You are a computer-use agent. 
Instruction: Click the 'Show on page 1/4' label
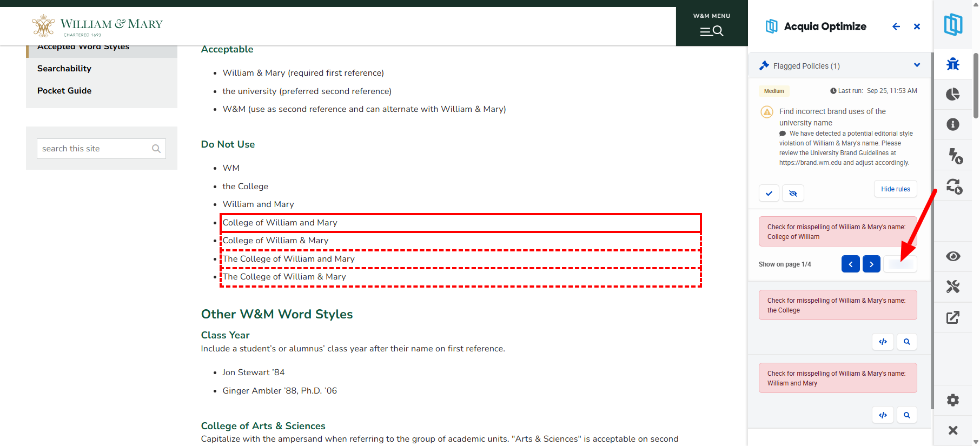tap(785, 264)
